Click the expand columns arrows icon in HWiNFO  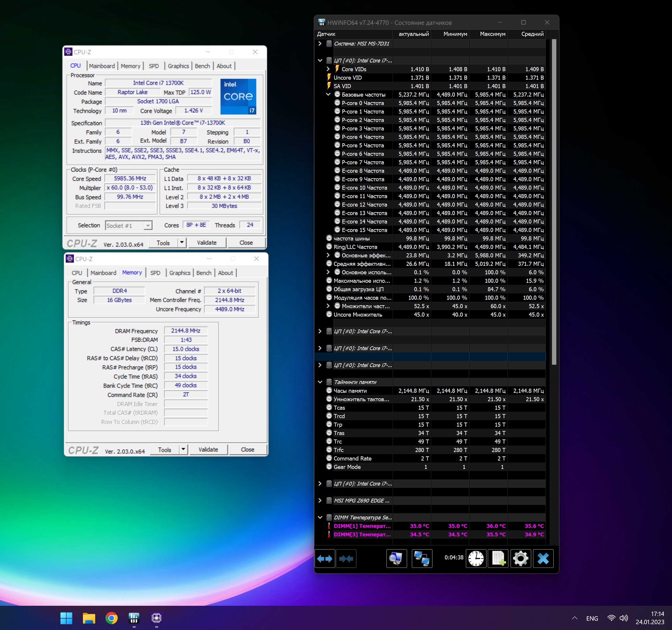click(x=324, y=559)
